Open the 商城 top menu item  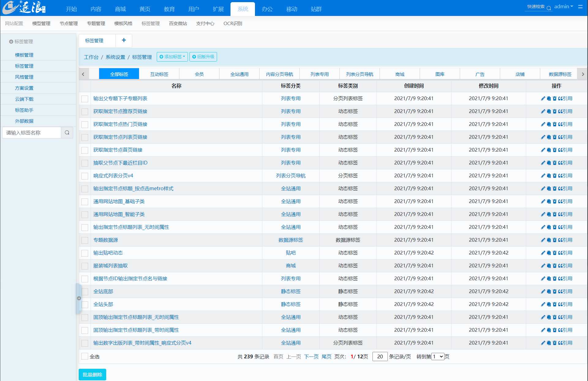(120, 9)
